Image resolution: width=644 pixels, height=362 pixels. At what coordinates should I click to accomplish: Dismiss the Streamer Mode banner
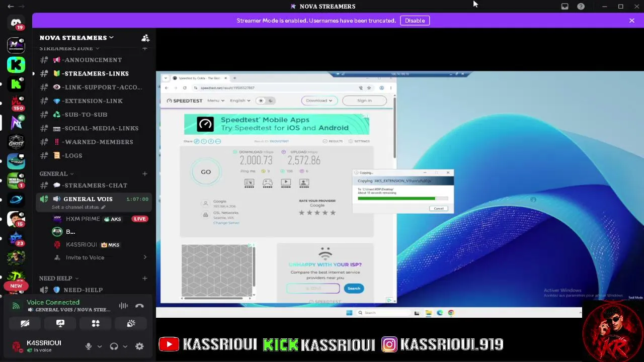[632, 21]
